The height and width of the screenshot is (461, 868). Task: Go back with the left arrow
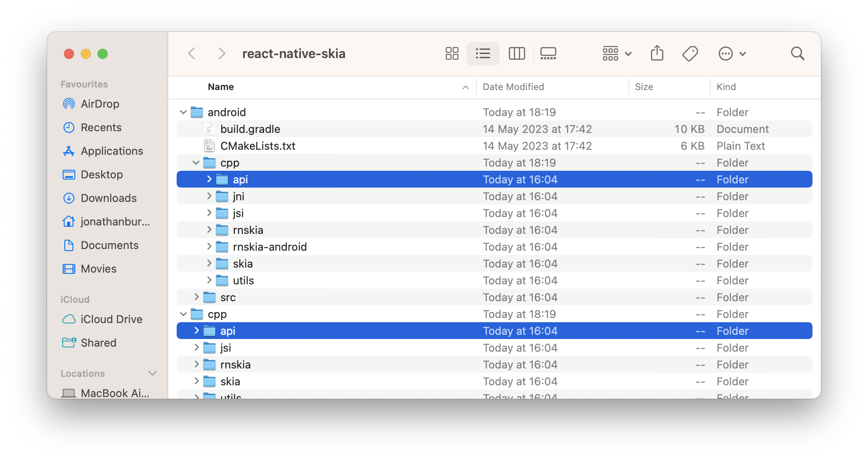[192, 53]
